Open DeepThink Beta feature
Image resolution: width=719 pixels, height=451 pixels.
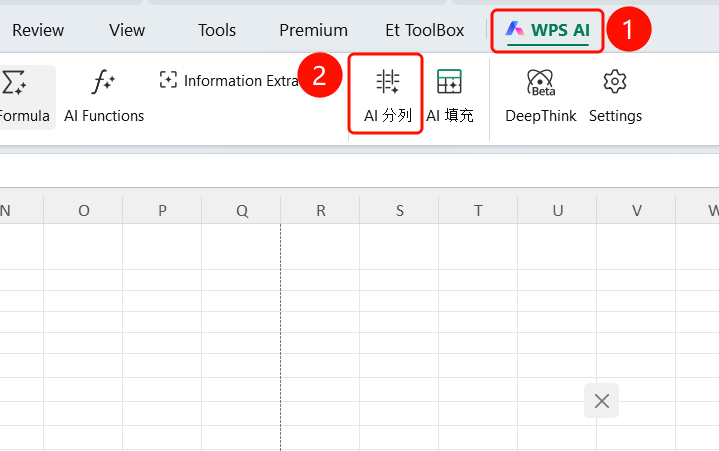[x=541, y=96]
